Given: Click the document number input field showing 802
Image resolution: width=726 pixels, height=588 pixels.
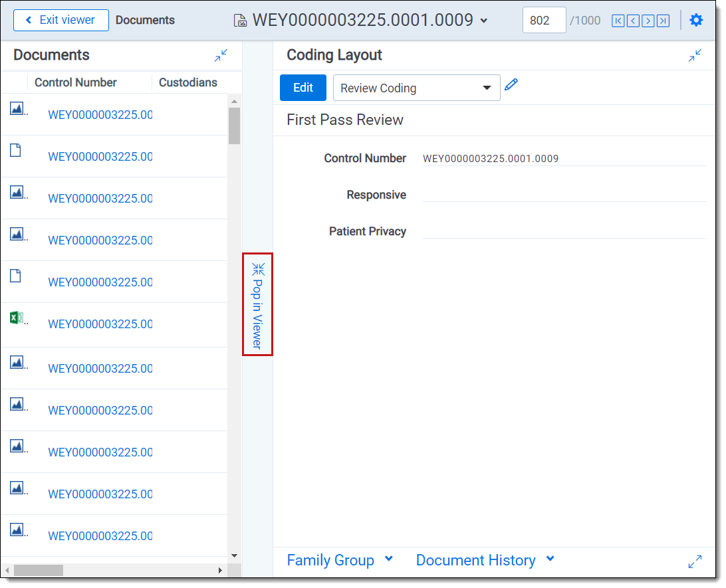Looking at the screenshot, I should pos(544,21).
